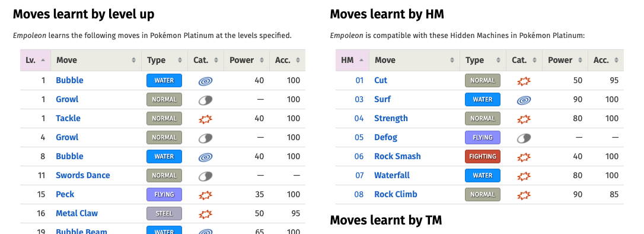Open the Swords Dance move link
The height and width of the screenshot is (234, 644).
(83, 175)
